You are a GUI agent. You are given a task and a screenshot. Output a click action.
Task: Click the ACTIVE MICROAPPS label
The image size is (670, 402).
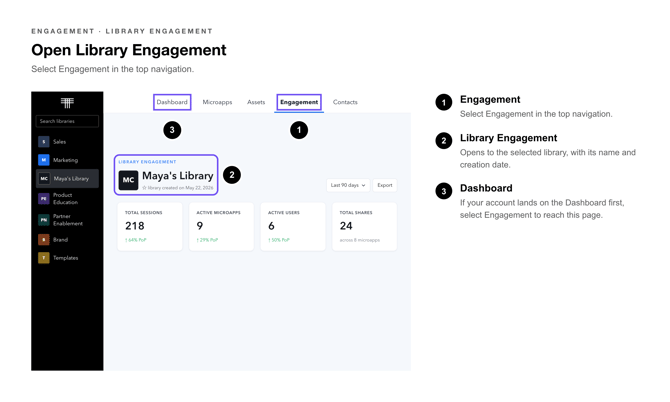[x=218, y=212]
